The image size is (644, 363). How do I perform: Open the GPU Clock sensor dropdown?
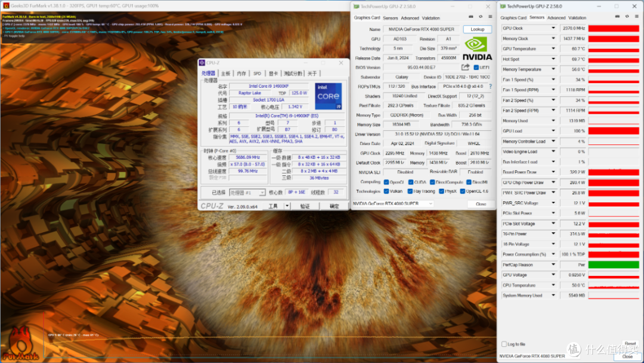553,28
